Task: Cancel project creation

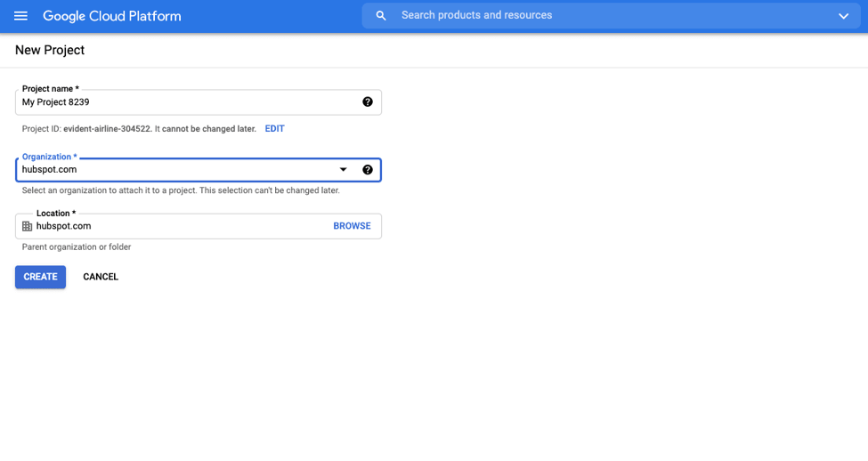Action: [x=101, y=277]
